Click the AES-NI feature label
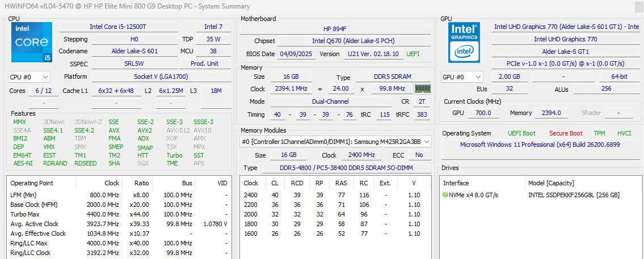 pos(23,163)
